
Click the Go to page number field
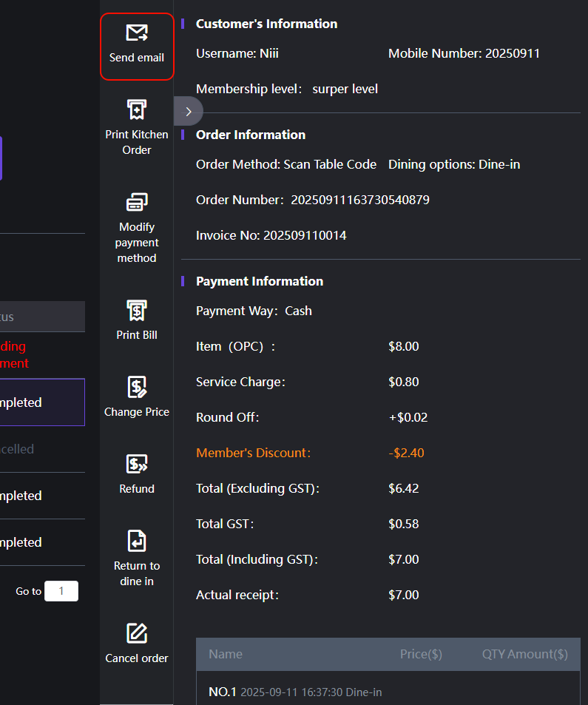61,591
